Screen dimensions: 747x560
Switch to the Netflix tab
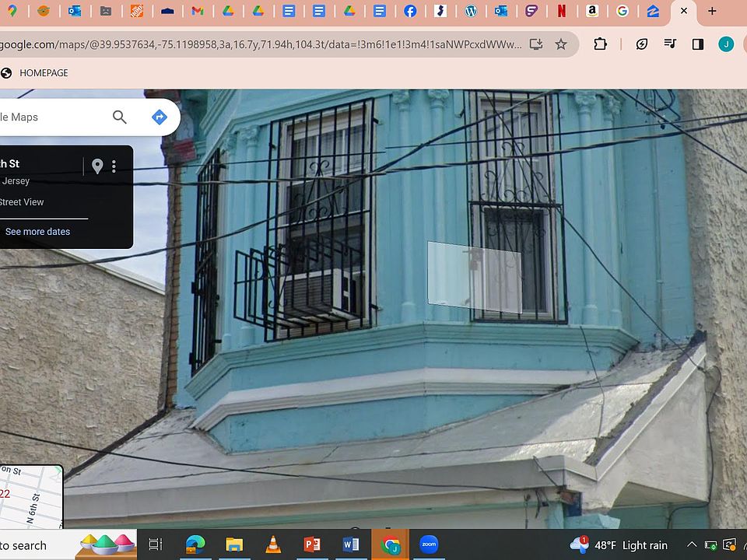562,10
